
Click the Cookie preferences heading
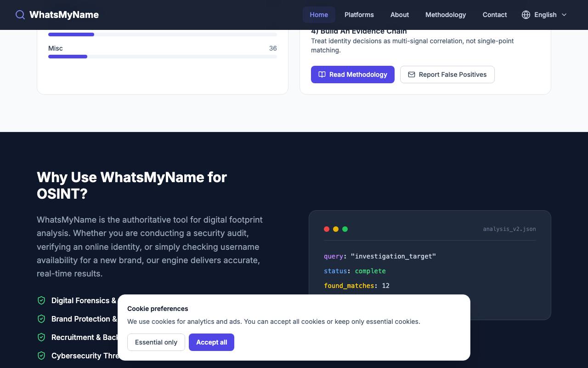[x=158, y=309]
